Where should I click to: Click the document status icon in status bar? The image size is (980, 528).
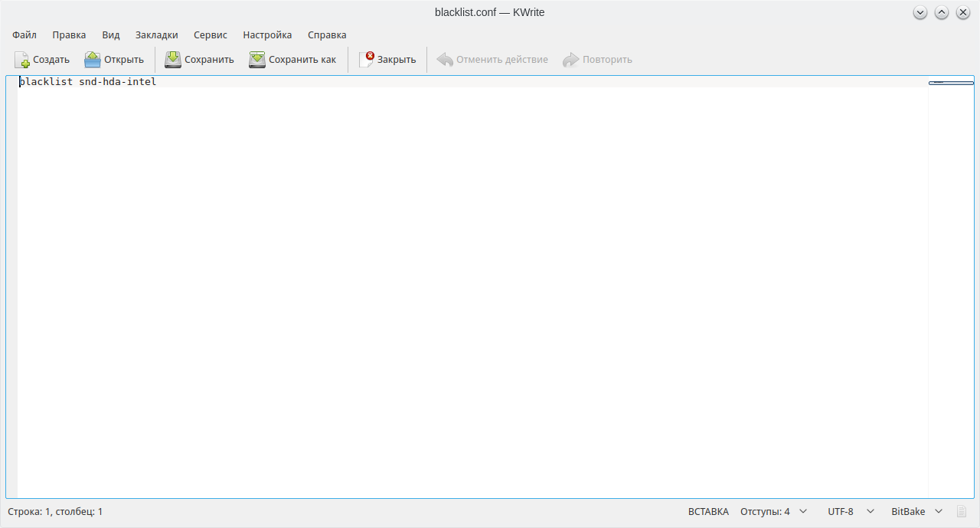pos(962,511)
